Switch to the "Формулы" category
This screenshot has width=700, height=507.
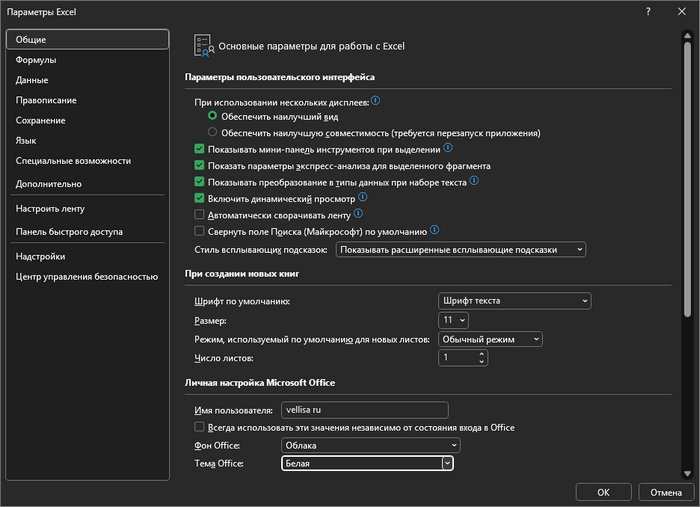pyautogui.click(x=36, y=60)
